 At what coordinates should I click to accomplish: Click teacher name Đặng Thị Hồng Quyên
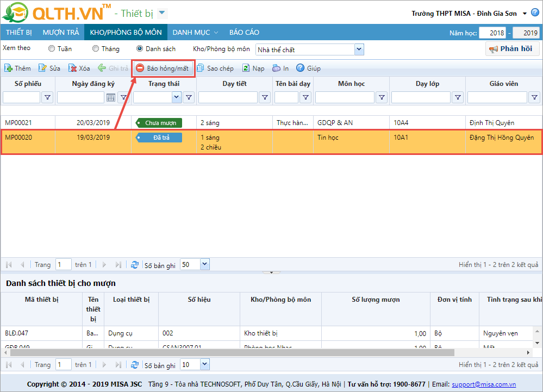coord(502,138)
